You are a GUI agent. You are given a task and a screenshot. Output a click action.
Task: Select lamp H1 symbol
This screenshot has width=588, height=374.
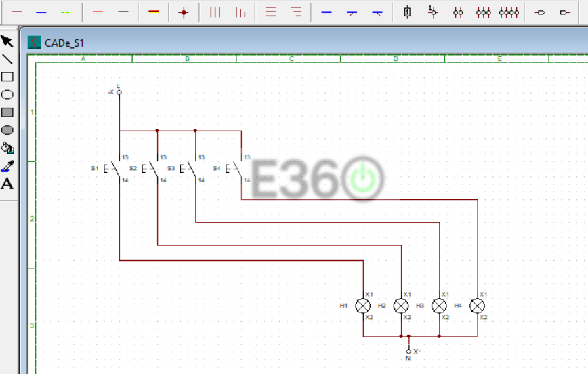[362, 306]
